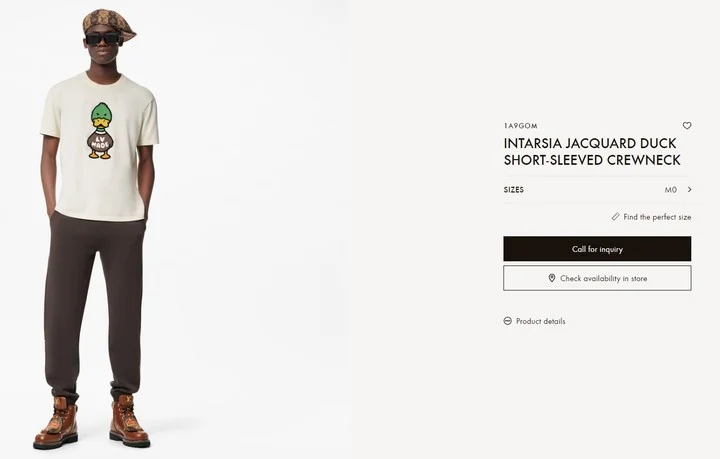Click the model's brown jogging trousers

click(x=95, y=305)
